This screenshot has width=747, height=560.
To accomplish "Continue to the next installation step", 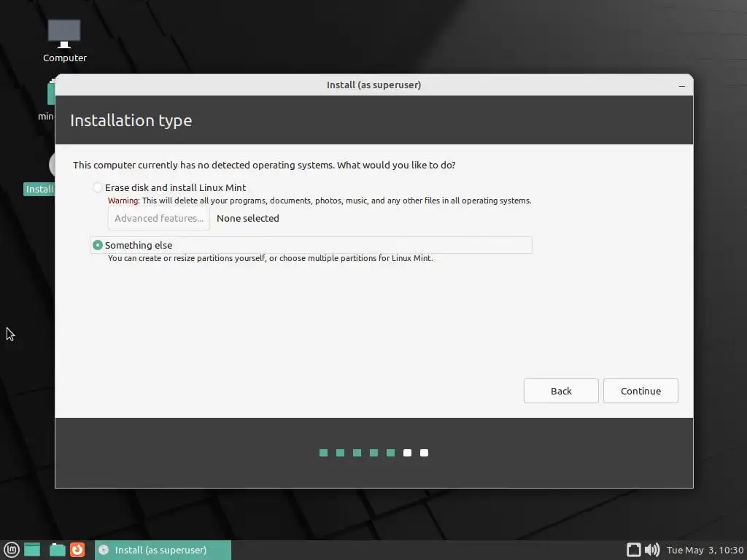I will coord(640,391).
